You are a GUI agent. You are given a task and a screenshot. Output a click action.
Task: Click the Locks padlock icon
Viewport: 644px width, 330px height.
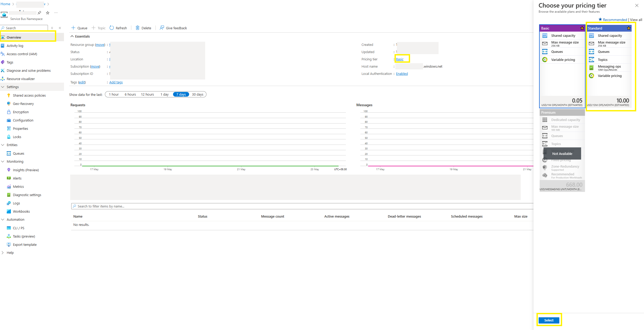tap(9, 137)
